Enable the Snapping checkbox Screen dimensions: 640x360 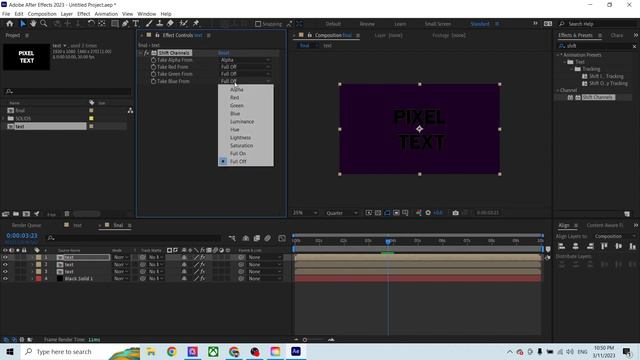258,24
